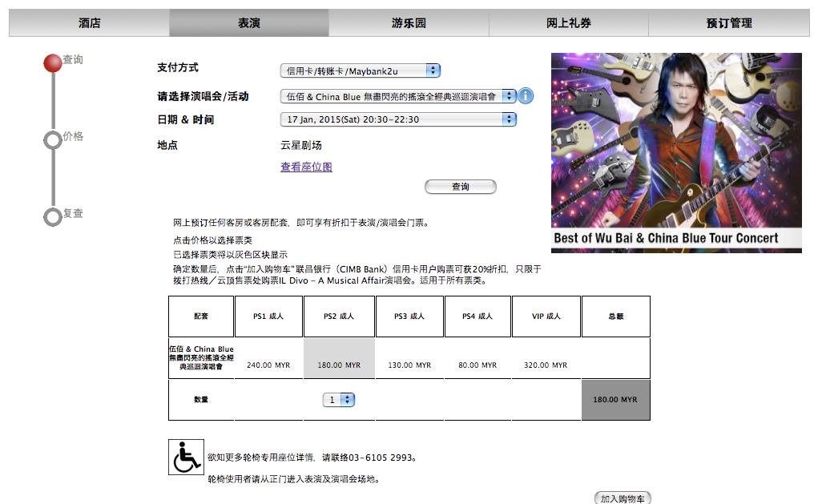Viewport: 822px width, 504px height.
Task: Click the 查询 search button
Action: (461, 187)
